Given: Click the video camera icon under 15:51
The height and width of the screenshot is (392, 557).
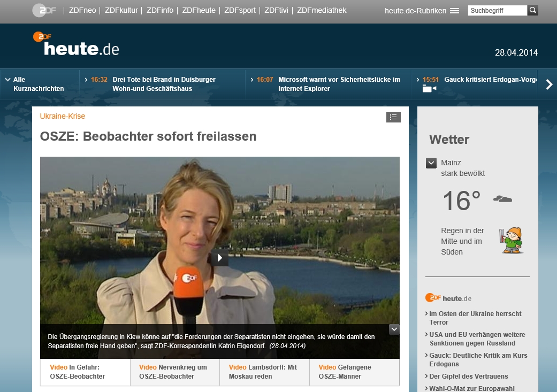Looking at the screenshot, I should [429, 89].
